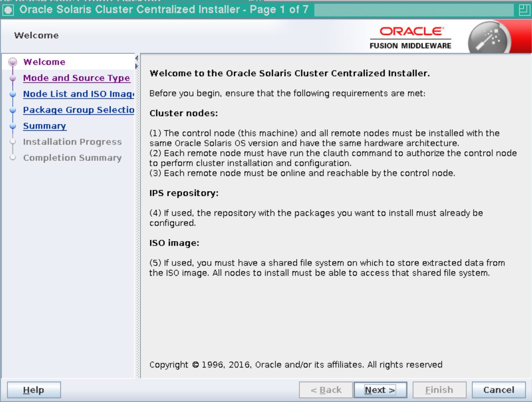The height and width of the screenshot is (402, 532).
Task: Jump to Package Group Selection step
Action: coord(78,110)
